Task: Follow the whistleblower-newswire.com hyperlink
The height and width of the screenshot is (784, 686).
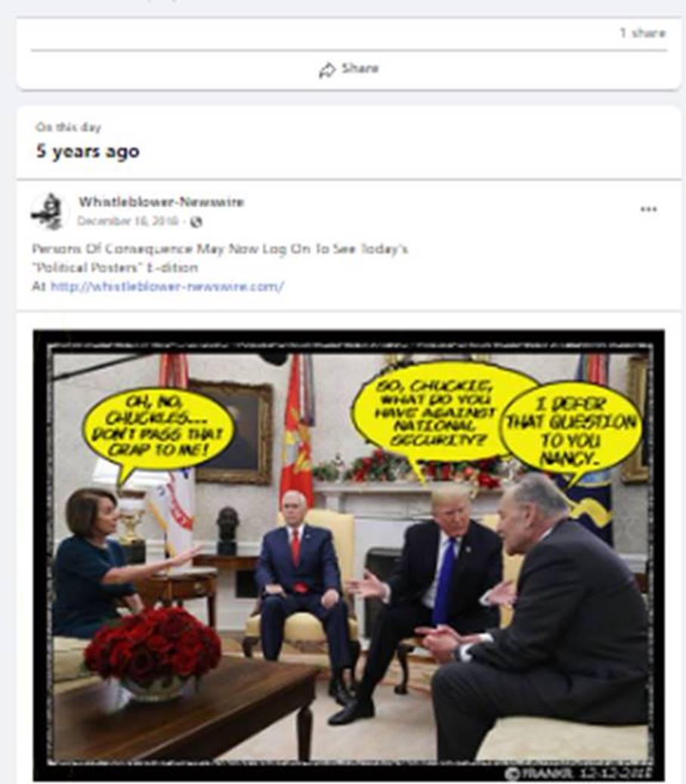Action: pos(168,286)
